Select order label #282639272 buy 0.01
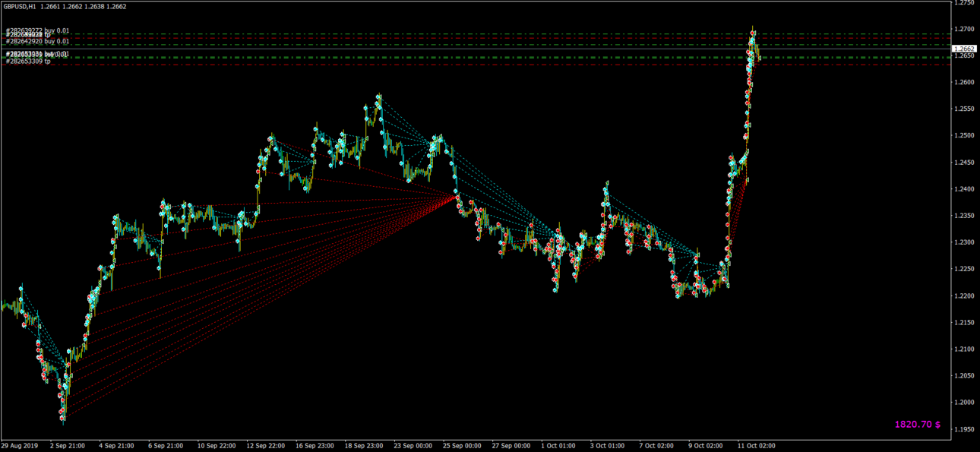The height and width of the screenshot is (452, 980). tap(37, 31)
